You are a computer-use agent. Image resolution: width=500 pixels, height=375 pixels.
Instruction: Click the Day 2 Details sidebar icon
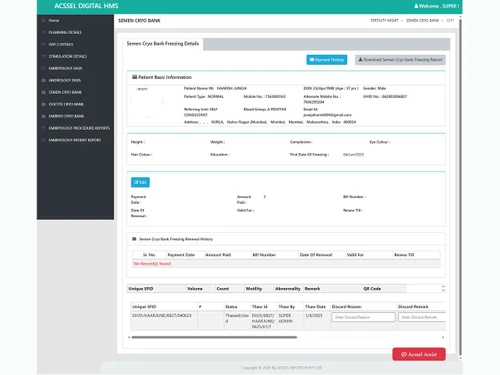click(43, 44)
